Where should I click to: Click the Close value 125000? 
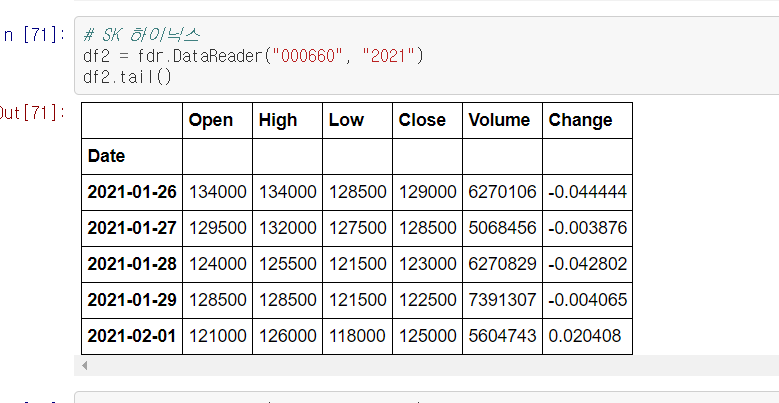pyautogui.click(x=427, y=336)
